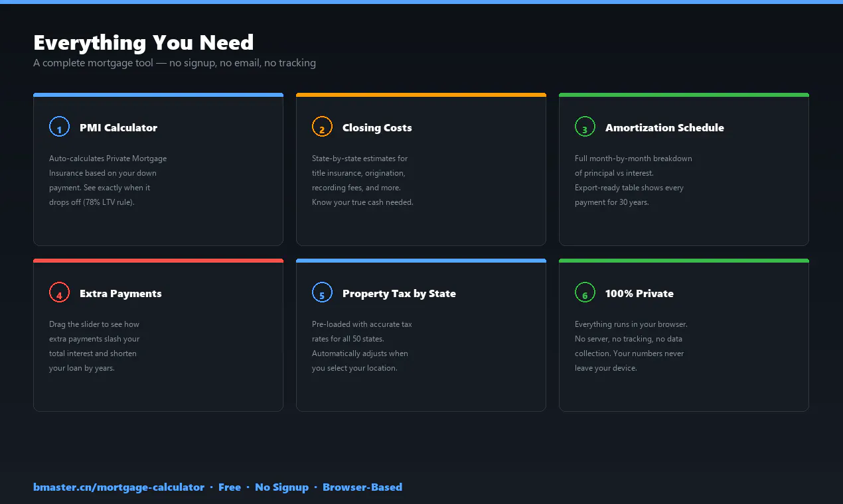Click the orange number 2 badge
Image resolution: width=843 pixels, height=504 pixels.
[x=322, y=126]
